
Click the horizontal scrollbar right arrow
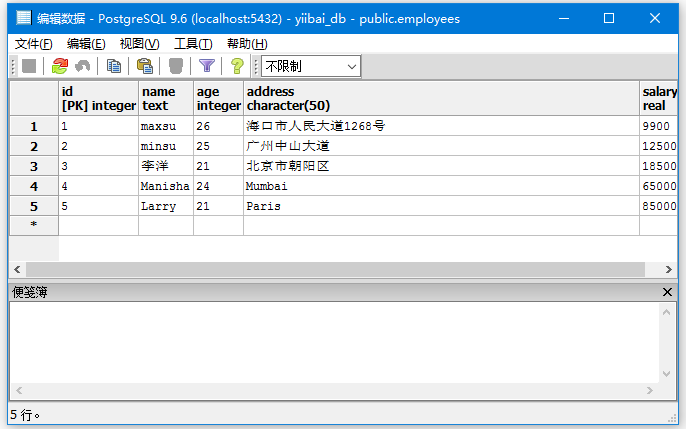669,270
